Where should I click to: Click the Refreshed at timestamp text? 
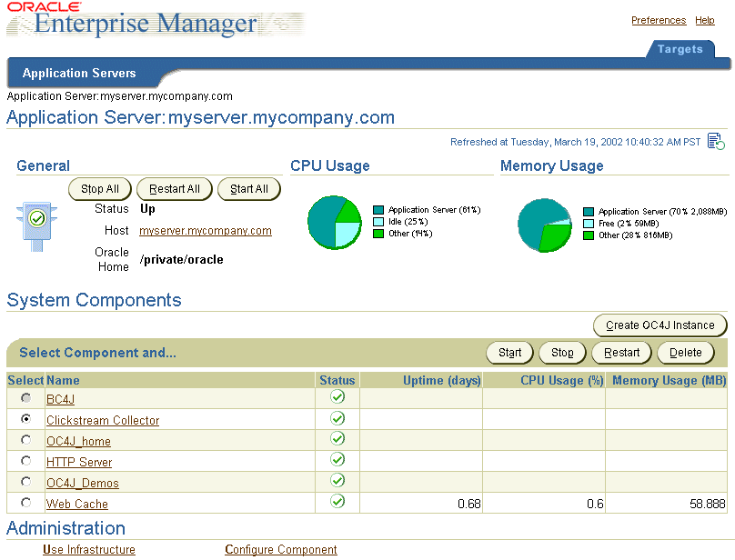coord(575,142)
